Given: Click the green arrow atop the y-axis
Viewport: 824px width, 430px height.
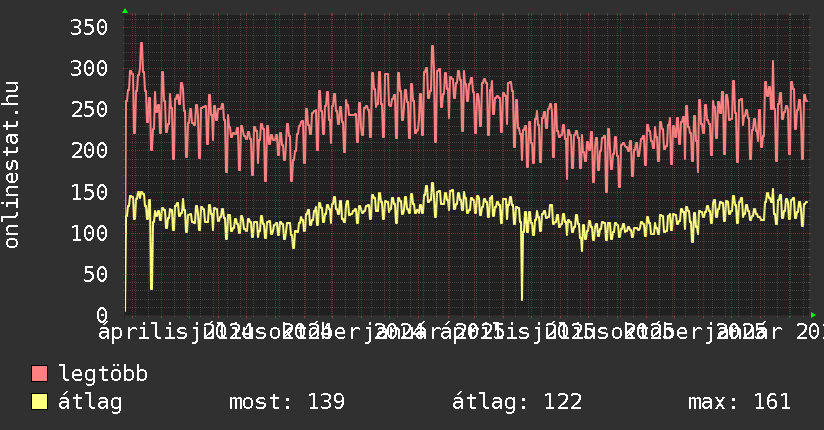Looking at the screenshot, I should (125, 11).
